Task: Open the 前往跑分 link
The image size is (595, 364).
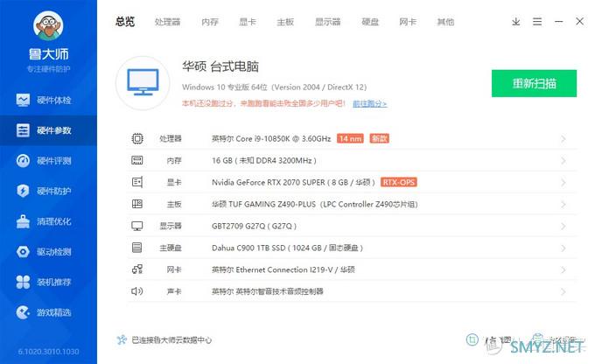Action: click(370, 103)
